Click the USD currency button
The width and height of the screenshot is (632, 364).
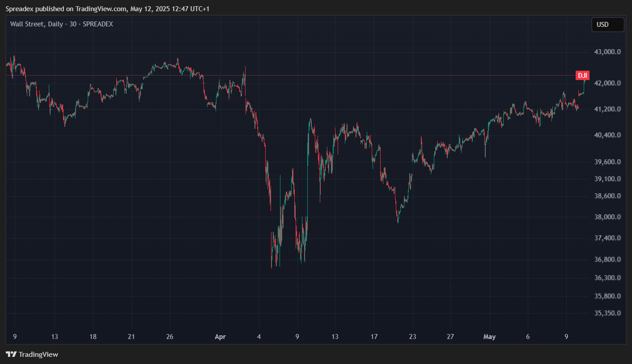click(607, 25)
